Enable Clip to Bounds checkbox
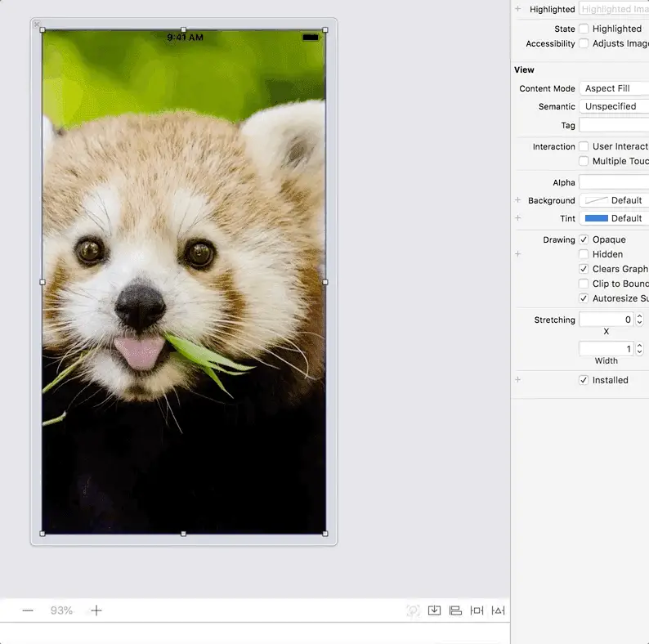This screenshot has width=649, height=644. click(x=584, y=283)
